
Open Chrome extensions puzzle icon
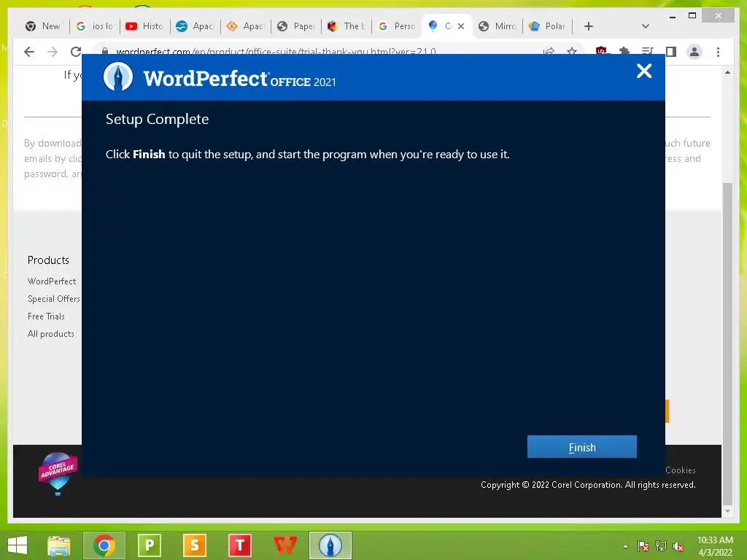(624, 51)
